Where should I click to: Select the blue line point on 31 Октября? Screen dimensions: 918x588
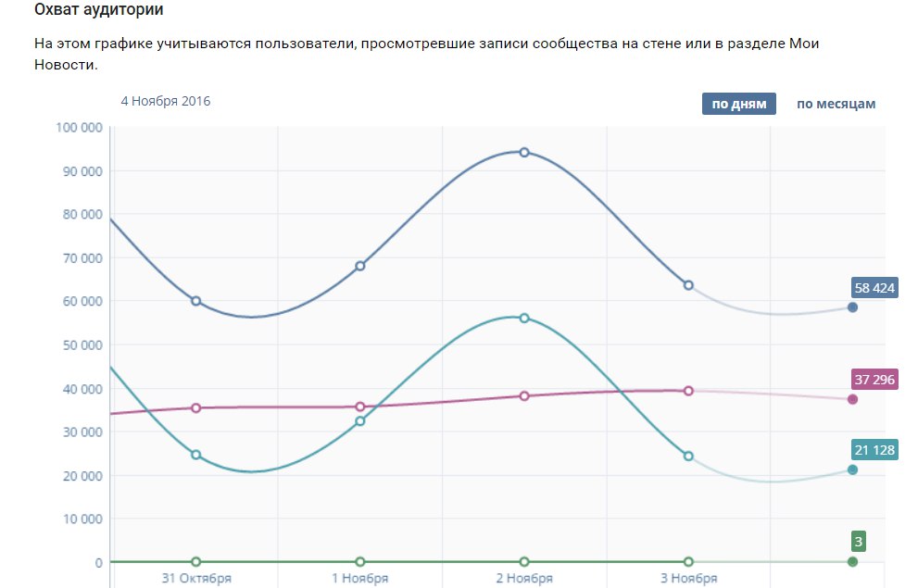(x=195, y=301)
